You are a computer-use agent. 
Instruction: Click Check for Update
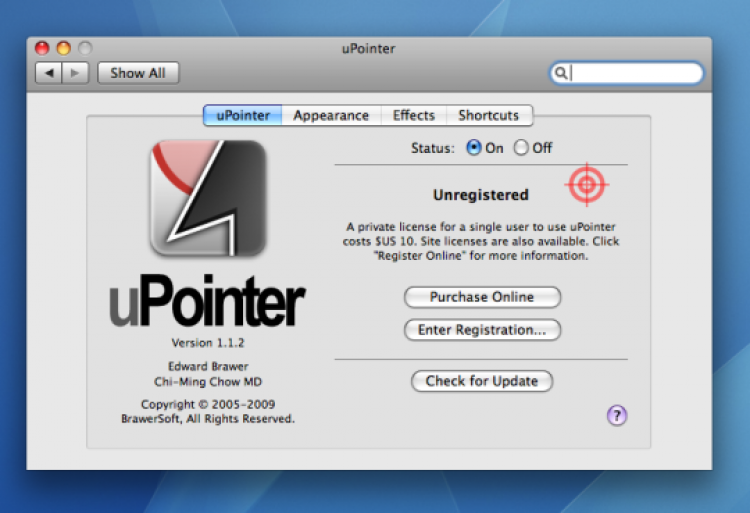pos(482,381)
